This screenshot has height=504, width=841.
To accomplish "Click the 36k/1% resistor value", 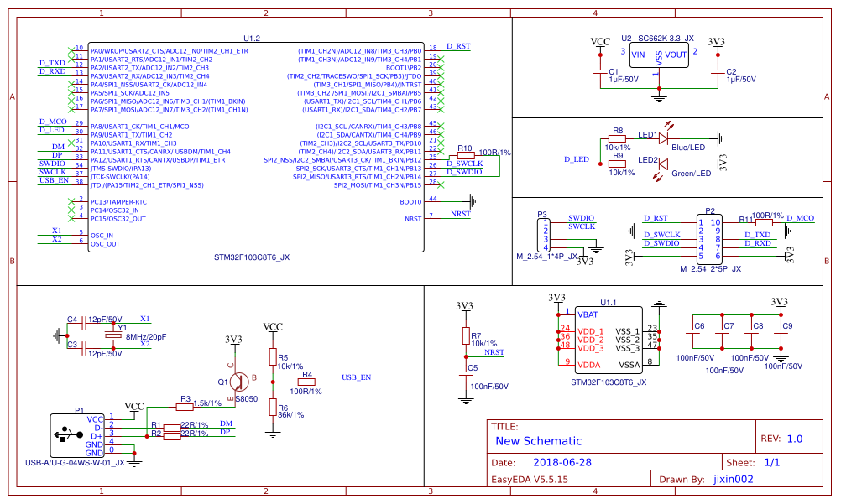I will [290, 414].
